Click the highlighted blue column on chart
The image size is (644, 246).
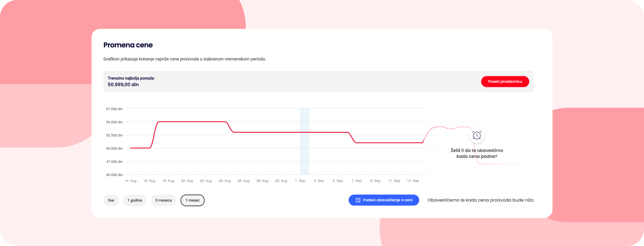(305, 141)
